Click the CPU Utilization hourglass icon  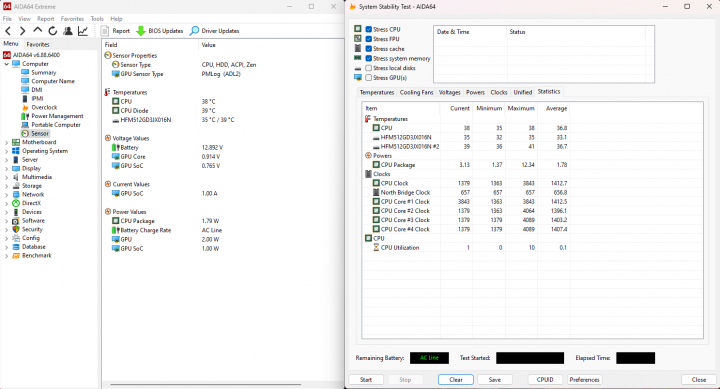click(x=376, y=247)
